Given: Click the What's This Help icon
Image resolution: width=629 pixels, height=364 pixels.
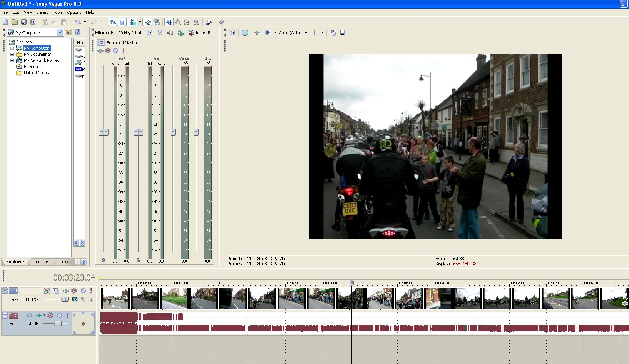Looking at the screenshot, I should tap(221, 22).
